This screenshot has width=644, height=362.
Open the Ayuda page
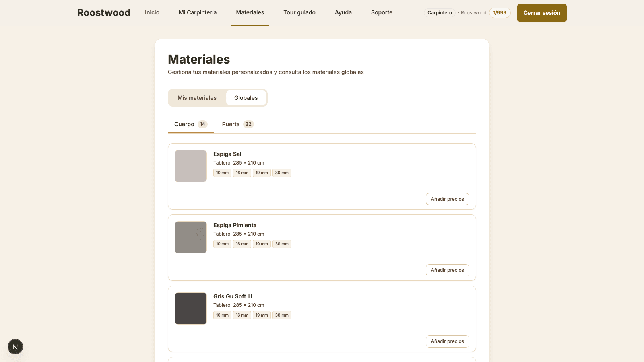[343, 12]
